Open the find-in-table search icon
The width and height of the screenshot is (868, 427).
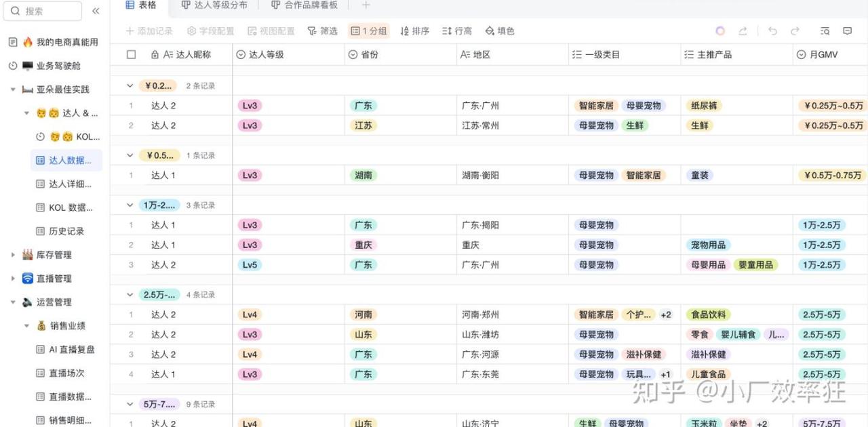825,31
